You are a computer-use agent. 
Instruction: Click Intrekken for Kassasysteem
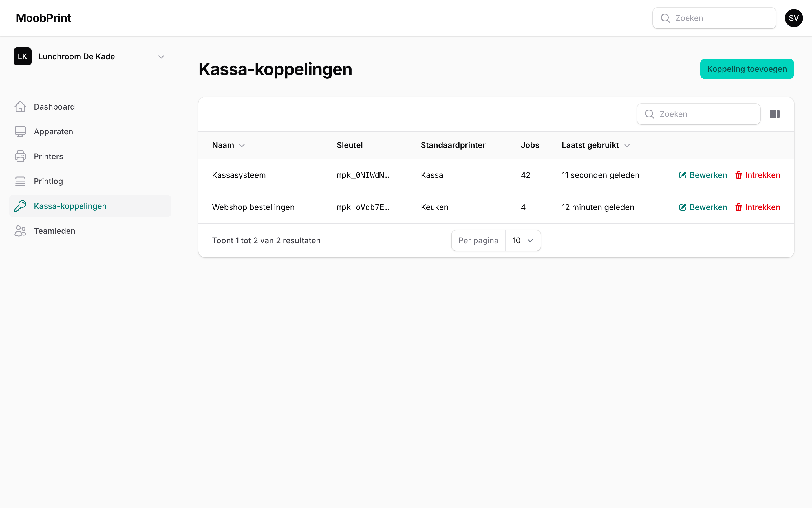(757, 175)
